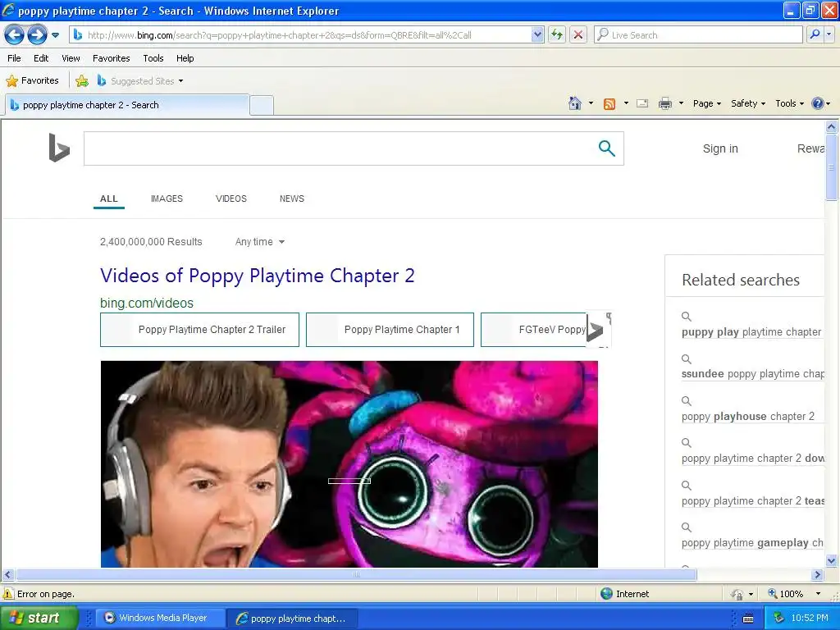Click the Bing logo
The width and height of the screenshot is (840, 630).
[59, 148]
